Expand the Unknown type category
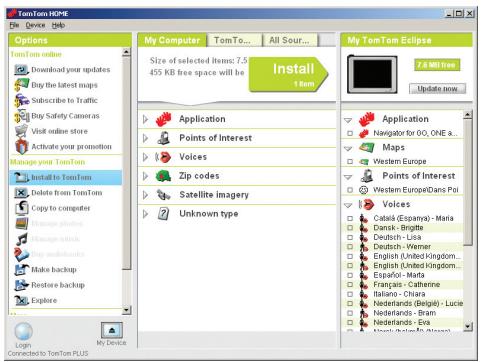 (x=145, y=214)
